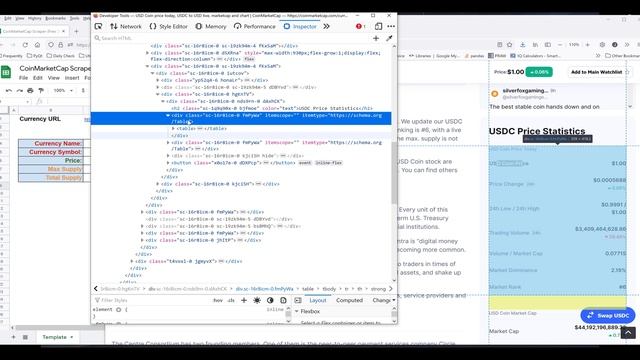Screen dimensions: 640x360
Task: Open the Changes sidebar tab
Action: (x=382, y=300)
